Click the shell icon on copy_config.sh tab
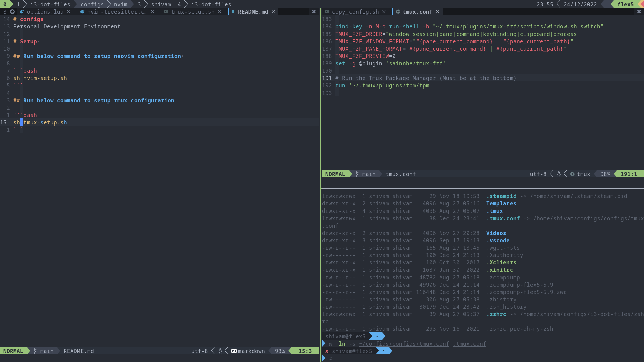 [x=327, y=12]
